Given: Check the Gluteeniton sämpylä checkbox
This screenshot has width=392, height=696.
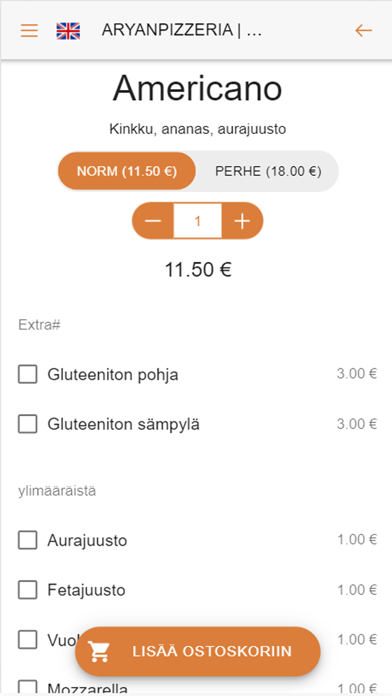Looking at the screenshot, I should point(28,424).
